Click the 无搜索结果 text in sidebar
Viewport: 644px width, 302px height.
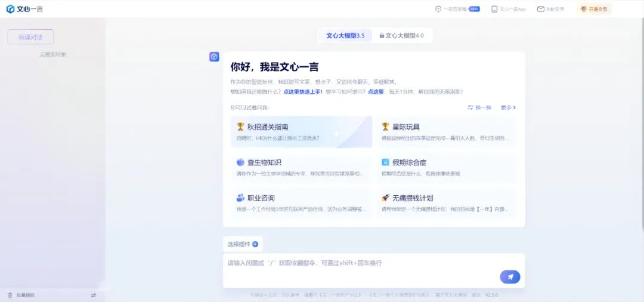[x=52, y=54]
